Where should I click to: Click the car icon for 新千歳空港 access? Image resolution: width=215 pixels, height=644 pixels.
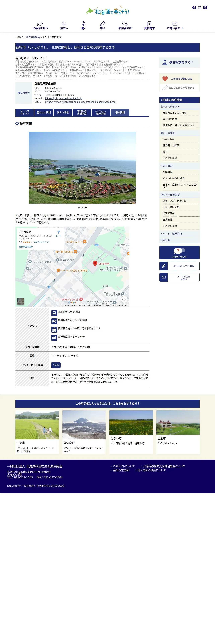pos(54,338)
